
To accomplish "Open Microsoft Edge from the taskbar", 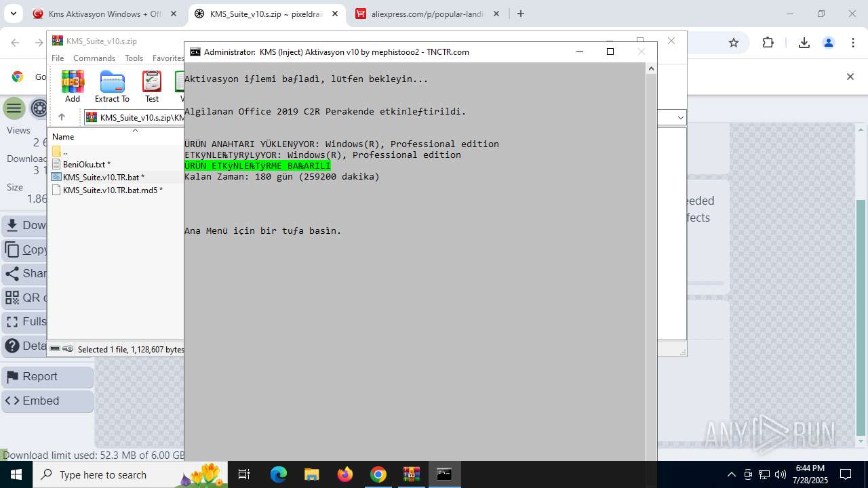I will [279, 474].
